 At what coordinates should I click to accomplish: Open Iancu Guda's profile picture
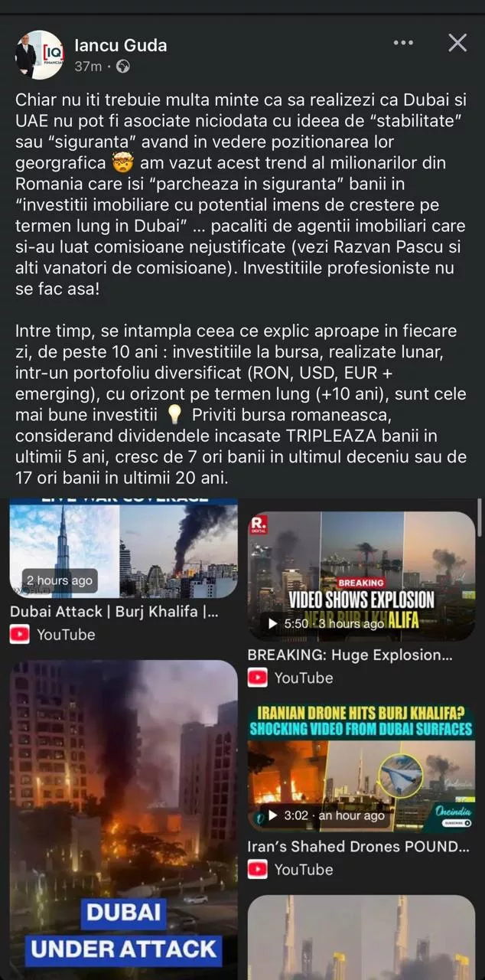click(x=39, y=54)
